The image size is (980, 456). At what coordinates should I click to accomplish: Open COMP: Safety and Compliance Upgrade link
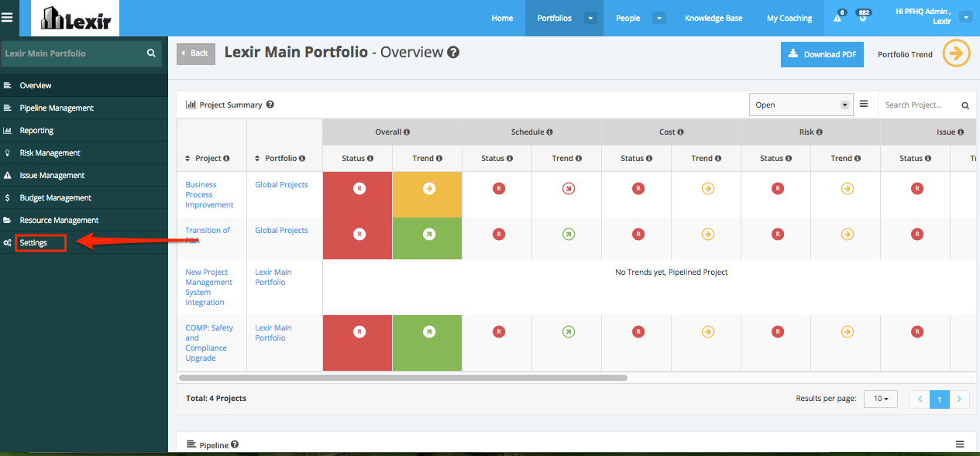click(209, 343)
